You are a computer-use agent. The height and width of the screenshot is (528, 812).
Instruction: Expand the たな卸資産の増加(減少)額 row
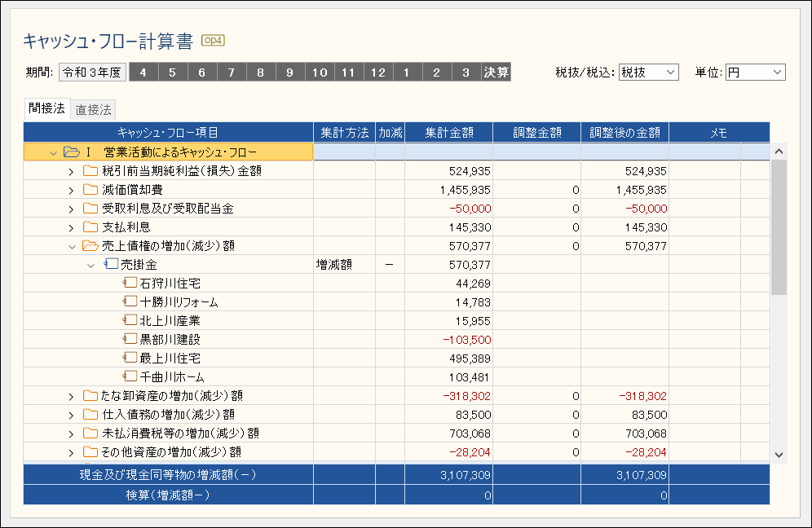(x=71, y=396)
